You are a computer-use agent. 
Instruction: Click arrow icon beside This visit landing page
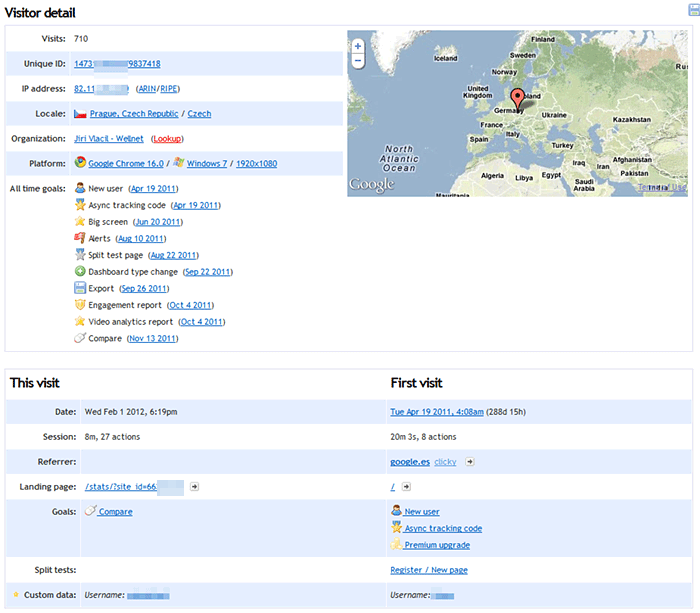[x=195, y=487]
